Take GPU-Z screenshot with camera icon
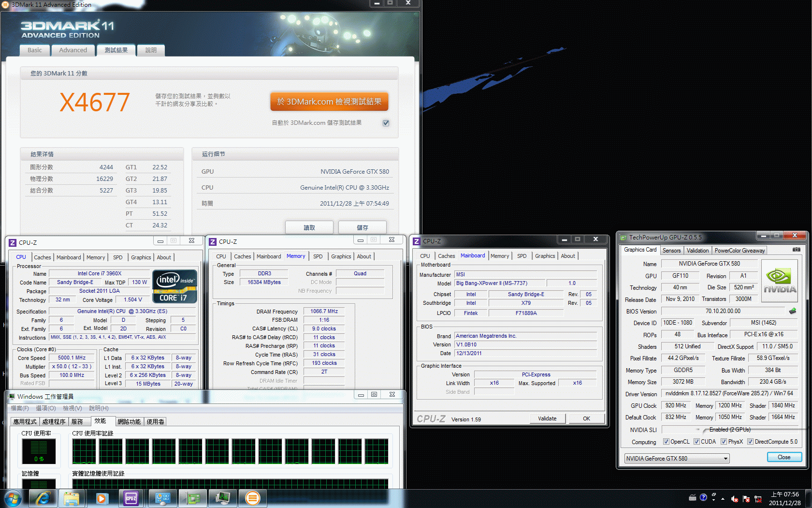The image size is (812, 508). click(x=797, y=250)
